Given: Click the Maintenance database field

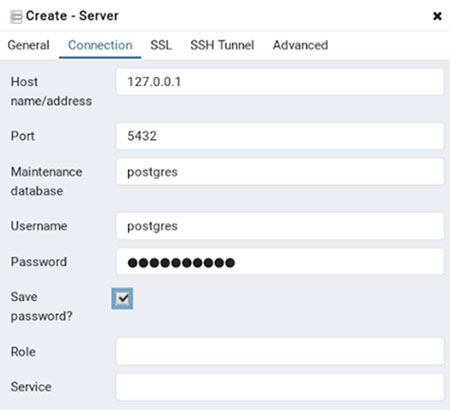Looking at the screenshot, I should pyautogui.click(x=280, y=172).
